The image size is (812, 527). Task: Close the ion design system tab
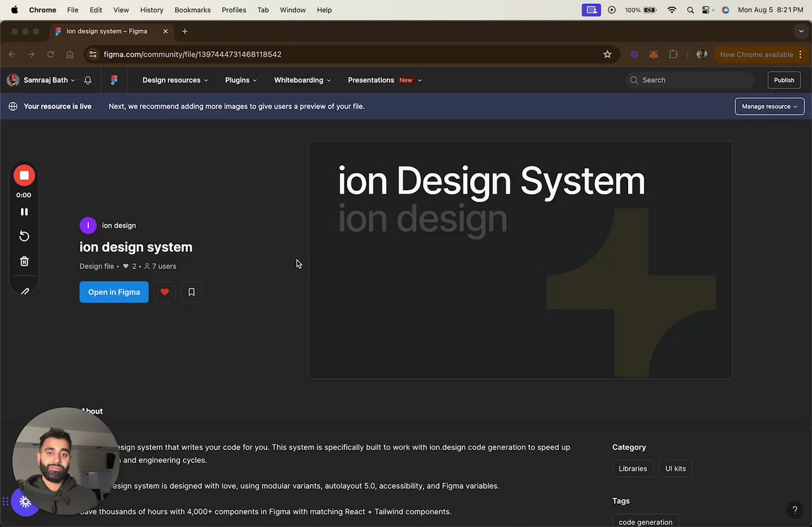coord(165,31)
